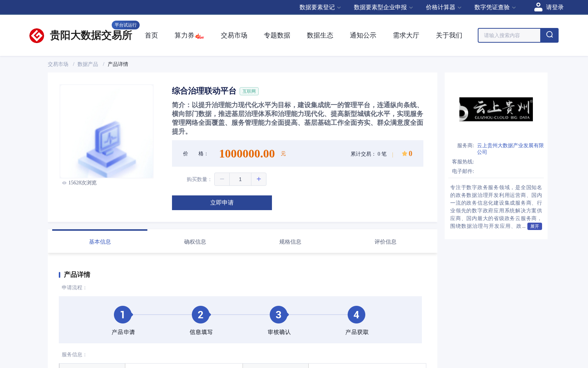Screen dimensions: 588x368
Task: Open supplier link 云上贵州大数据产业发展有限公司
Action: 510,149
